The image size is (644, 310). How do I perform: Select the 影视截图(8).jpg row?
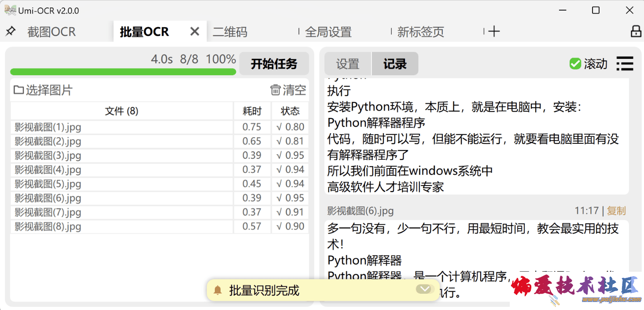click(x=48, y=227)
